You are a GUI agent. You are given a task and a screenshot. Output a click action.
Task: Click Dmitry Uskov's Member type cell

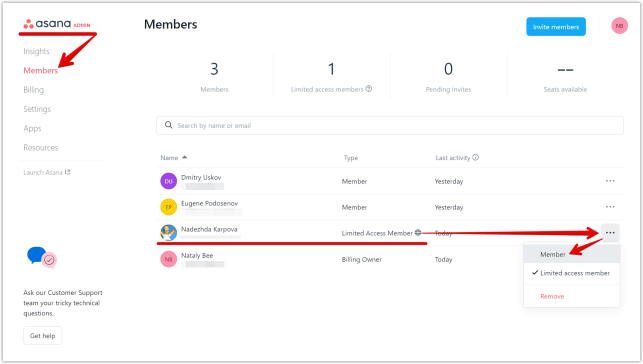[354, 181]
